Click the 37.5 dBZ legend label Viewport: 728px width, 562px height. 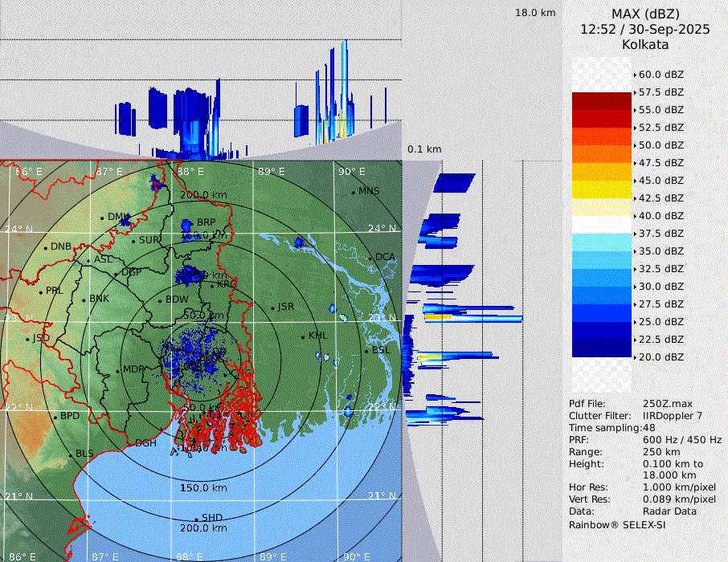[x=661, y=234]
